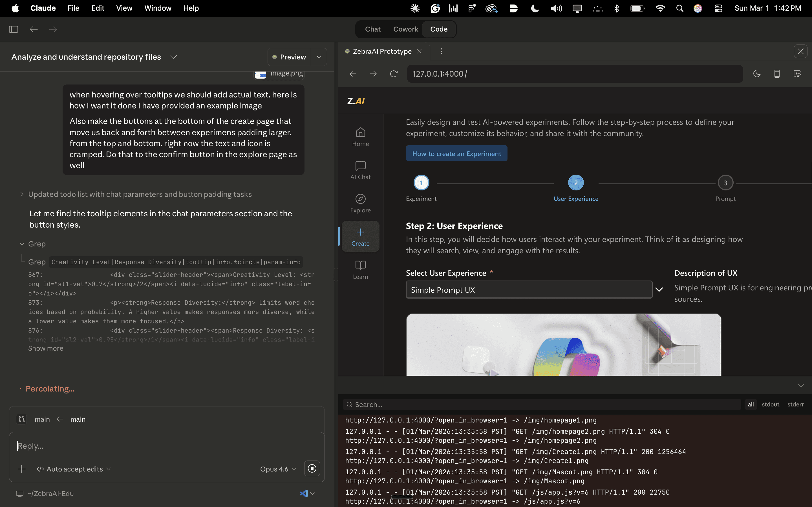Image resolution: width=812 pixels, height=507 pixels.
Task: Open the Explore compass sidebar item
Action: tap(360, 203)
